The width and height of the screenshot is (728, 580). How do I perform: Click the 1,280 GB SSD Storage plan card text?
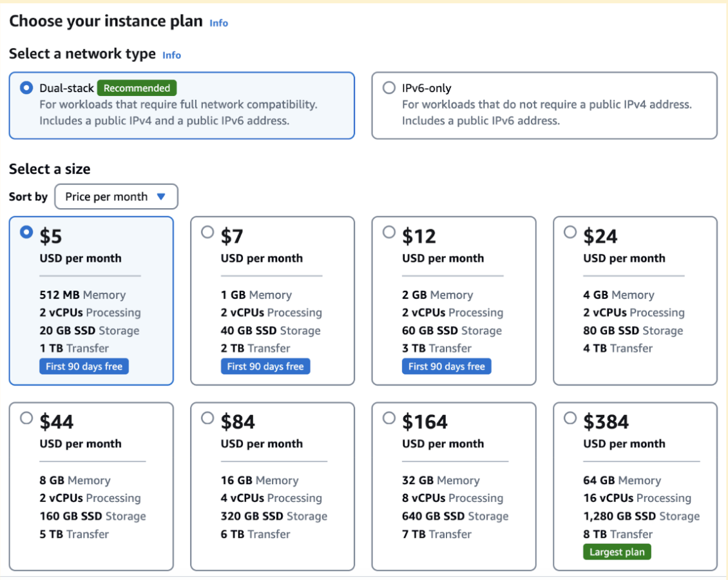pos(641,516)
